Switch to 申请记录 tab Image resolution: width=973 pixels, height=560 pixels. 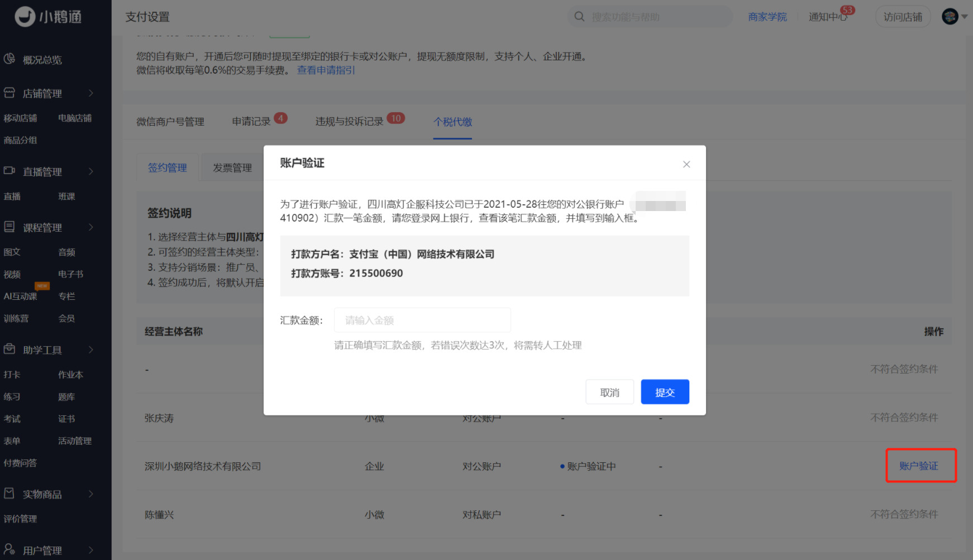coord(251,122)
